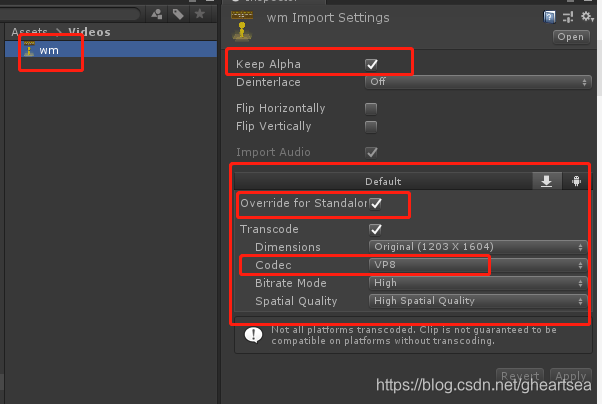Image resolution: width=602 pixels, height=404 pixels.
Task: Click the Revert button
Action: coord(520,375)
